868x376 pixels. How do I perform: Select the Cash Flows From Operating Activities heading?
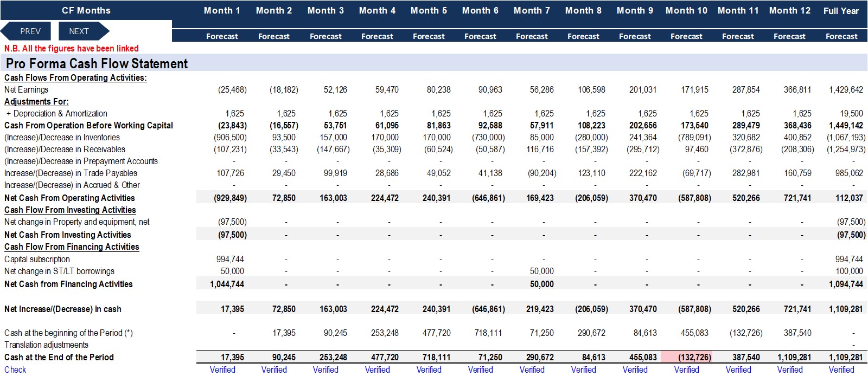[75, 77]
